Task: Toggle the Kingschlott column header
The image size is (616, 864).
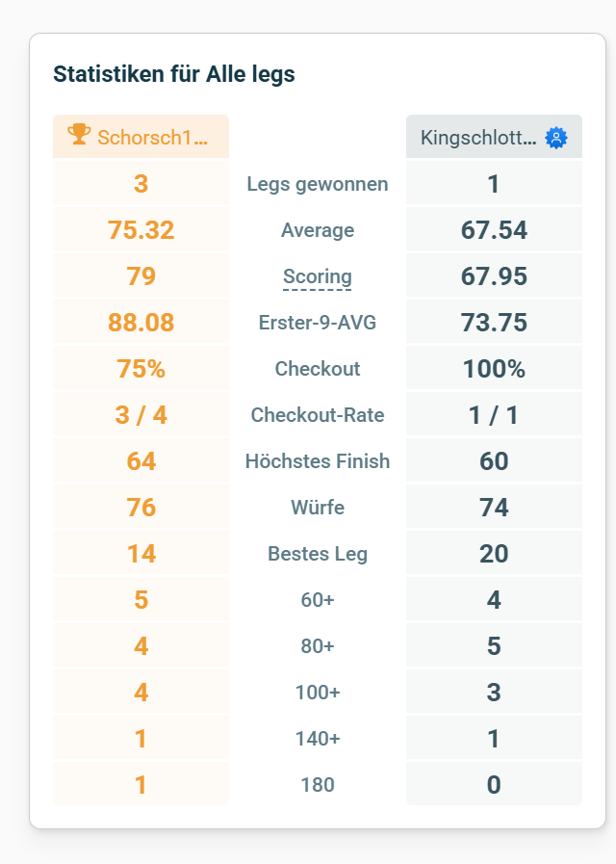Action: click(x=494, y=136)
